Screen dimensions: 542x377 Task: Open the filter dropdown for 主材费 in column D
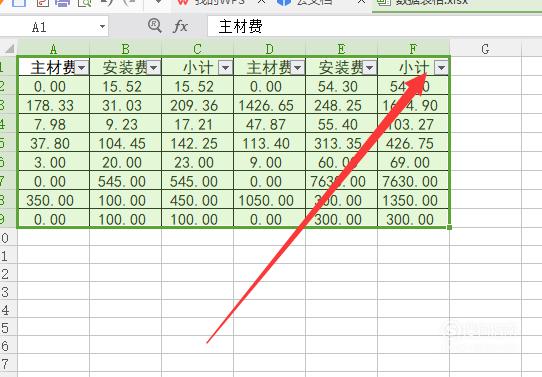click(298, 68)
